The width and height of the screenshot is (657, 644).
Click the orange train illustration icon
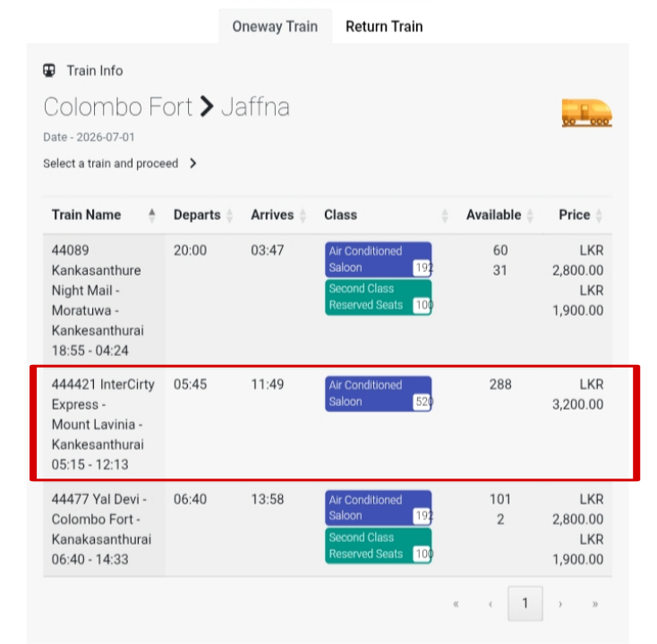click(586, 113)
